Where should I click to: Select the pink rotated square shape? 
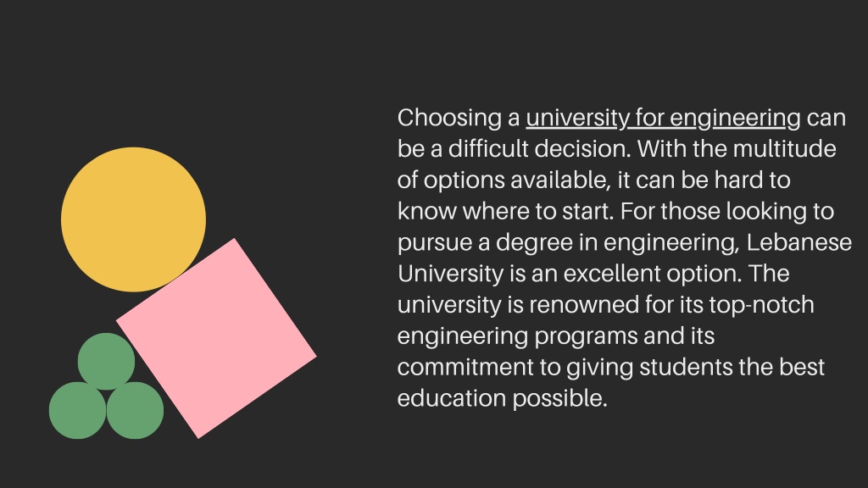(x=216, y=339)
